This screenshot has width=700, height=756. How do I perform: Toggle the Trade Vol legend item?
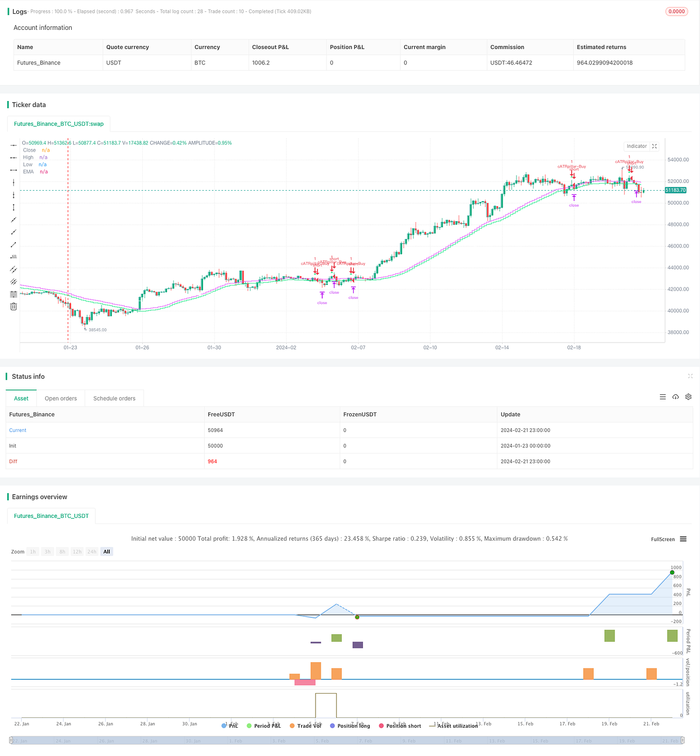(305, 726)
